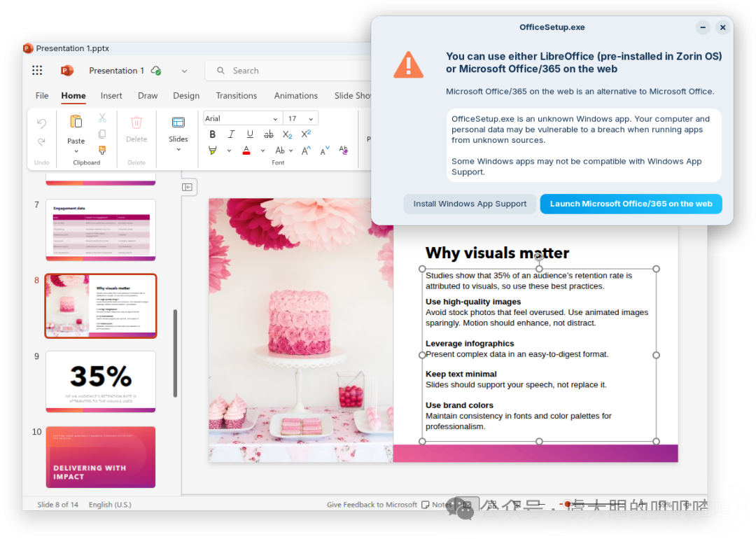Expand the chevron next to Presentation 1
The image size is (756, 539).
click(184, 71)
